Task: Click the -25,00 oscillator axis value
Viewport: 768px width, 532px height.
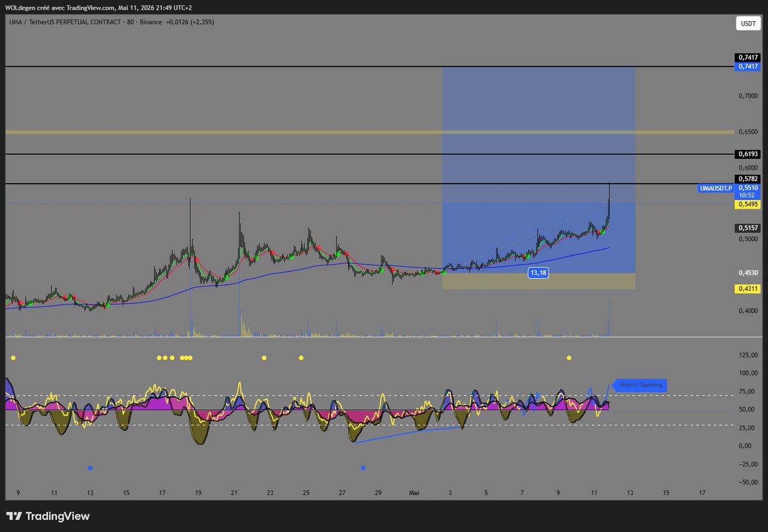Action: tap(748, 463)
